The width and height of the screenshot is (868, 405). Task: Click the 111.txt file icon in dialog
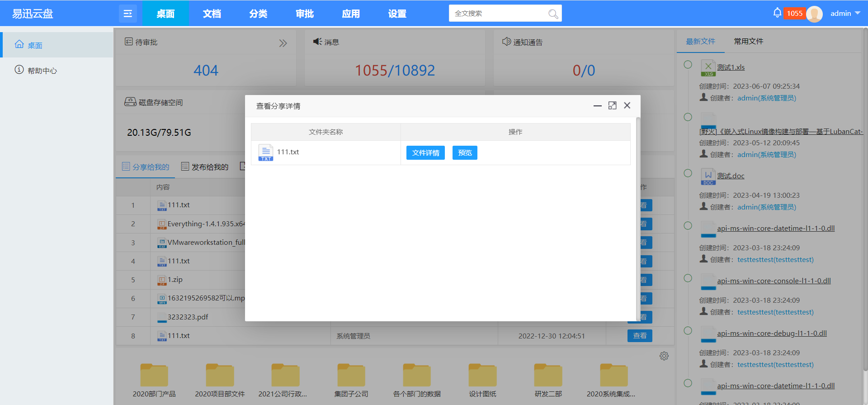coord(266,152)
